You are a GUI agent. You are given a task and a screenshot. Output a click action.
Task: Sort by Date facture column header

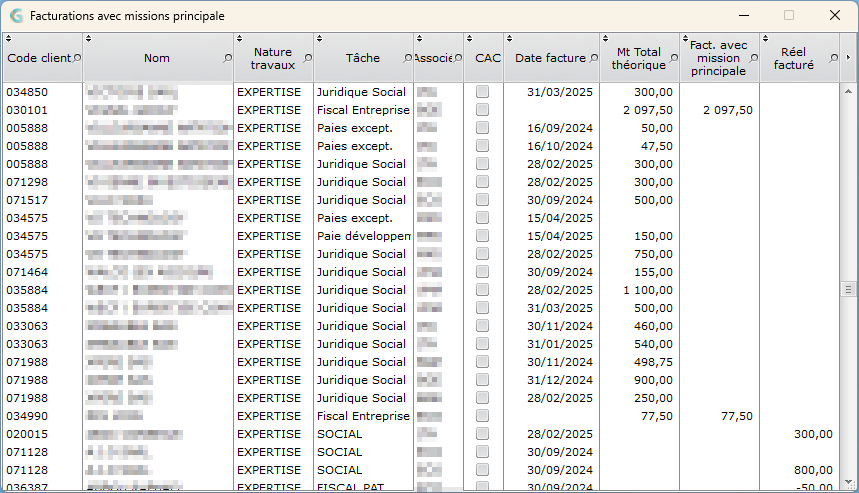pyautogui.click(x=550, y=58)
